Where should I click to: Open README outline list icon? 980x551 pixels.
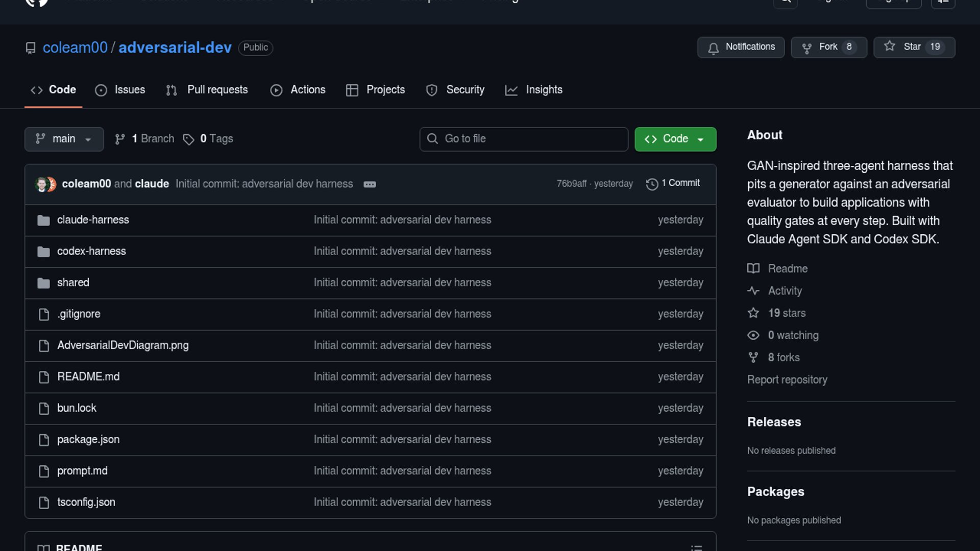point(696,547)
